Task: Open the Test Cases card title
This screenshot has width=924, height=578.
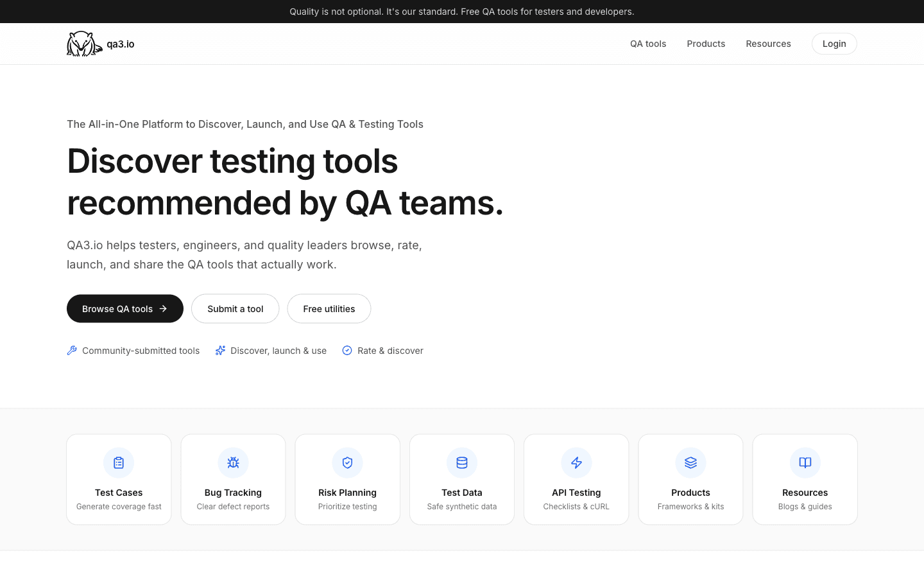Action: pyautogui.click(x=119, y=493)
